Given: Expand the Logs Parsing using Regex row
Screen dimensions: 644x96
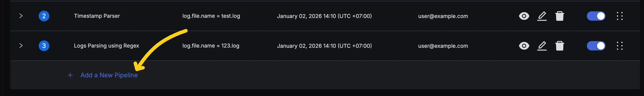Looking at the screenshot, I should [21, 46].
